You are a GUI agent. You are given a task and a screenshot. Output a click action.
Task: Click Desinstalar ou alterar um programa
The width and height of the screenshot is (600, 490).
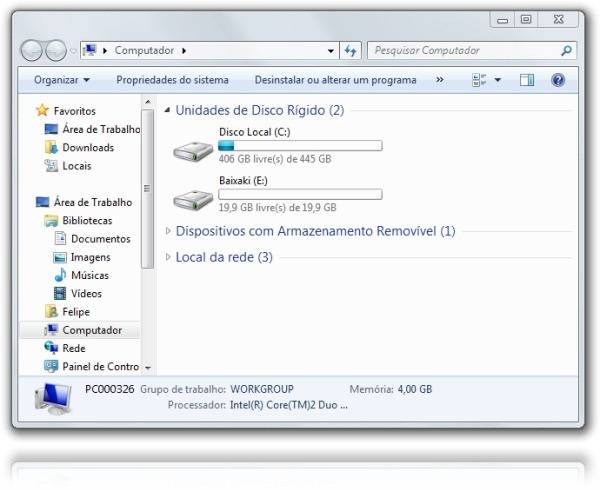click(335, 80)
